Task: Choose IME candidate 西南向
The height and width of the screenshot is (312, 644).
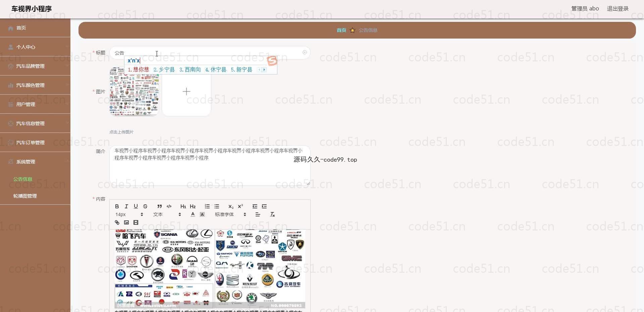Action: (190, 69)
